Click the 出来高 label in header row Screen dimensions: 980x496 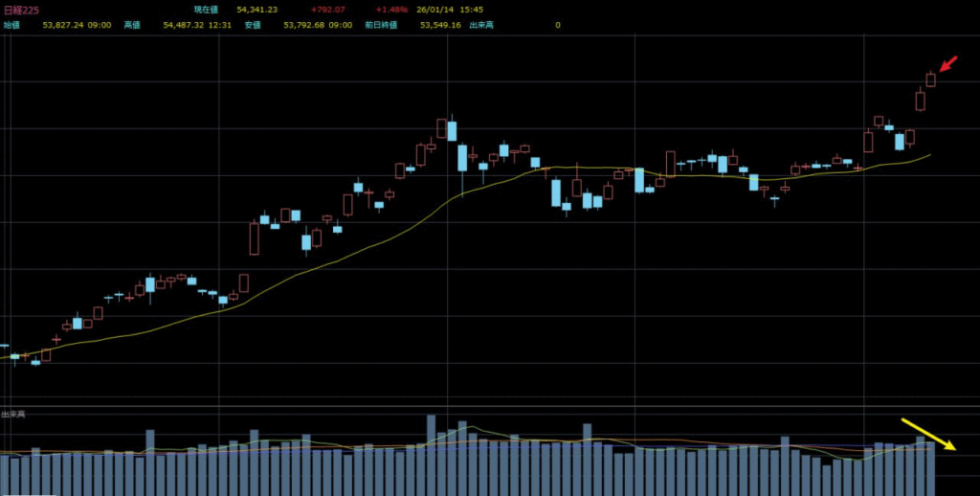point(498,24)
